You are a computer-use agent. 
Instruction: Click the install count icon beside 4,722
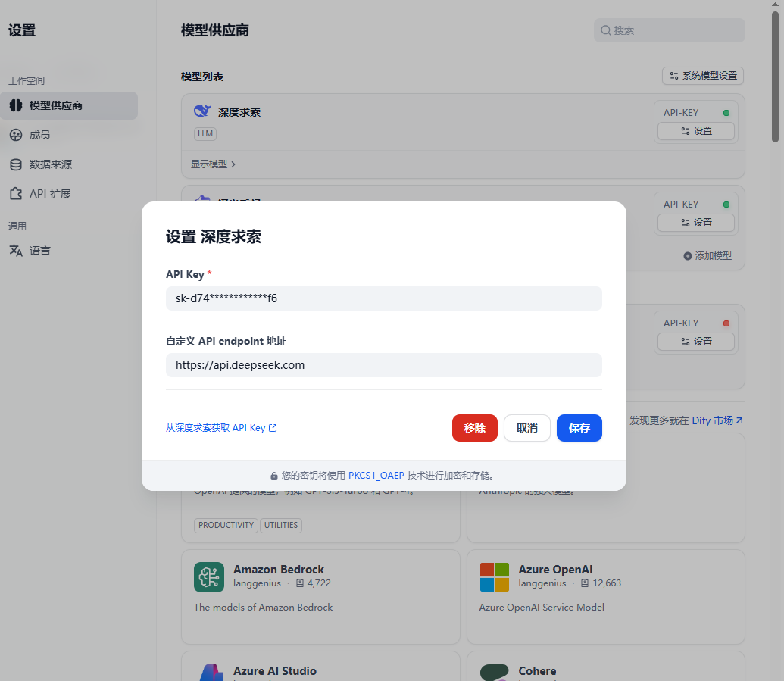tap(300, 583)
